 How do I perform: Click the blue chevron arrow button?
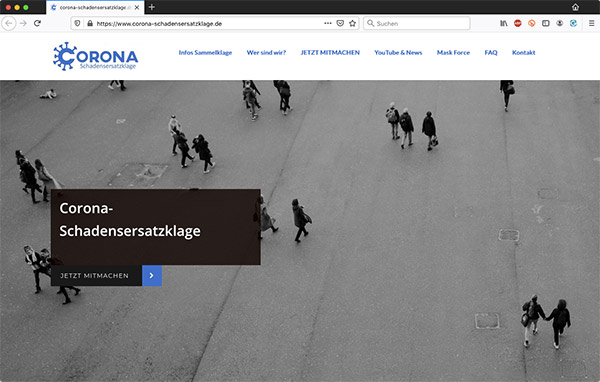(152, 276)
